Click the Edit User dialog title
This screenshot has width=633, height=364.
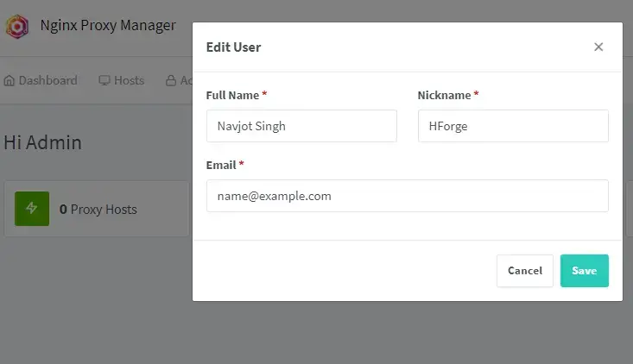pyautogui.click(x=233, y=47)
